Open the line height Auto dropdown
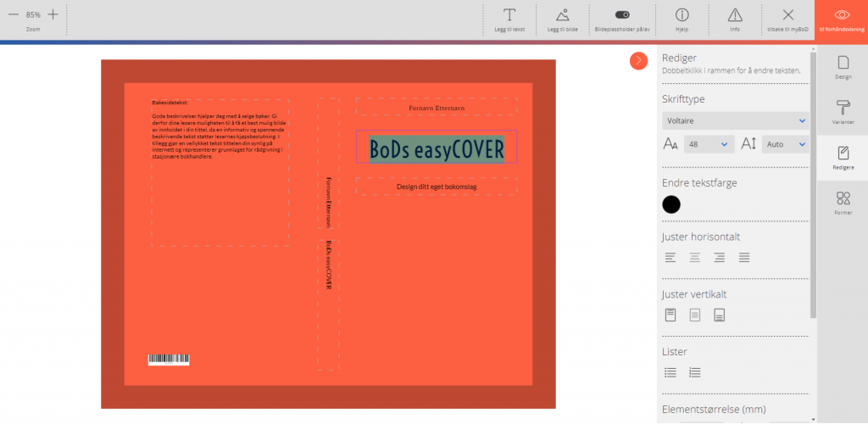This screenshot has height=424, width=868. [x=786, y=144]
